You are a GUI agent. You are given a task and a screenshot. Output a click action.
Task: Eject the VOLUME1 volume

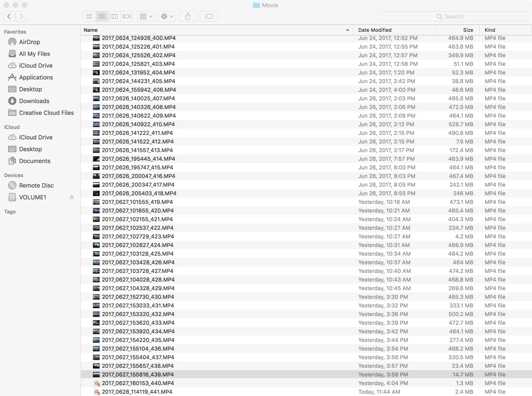click(x=71, y=197)
